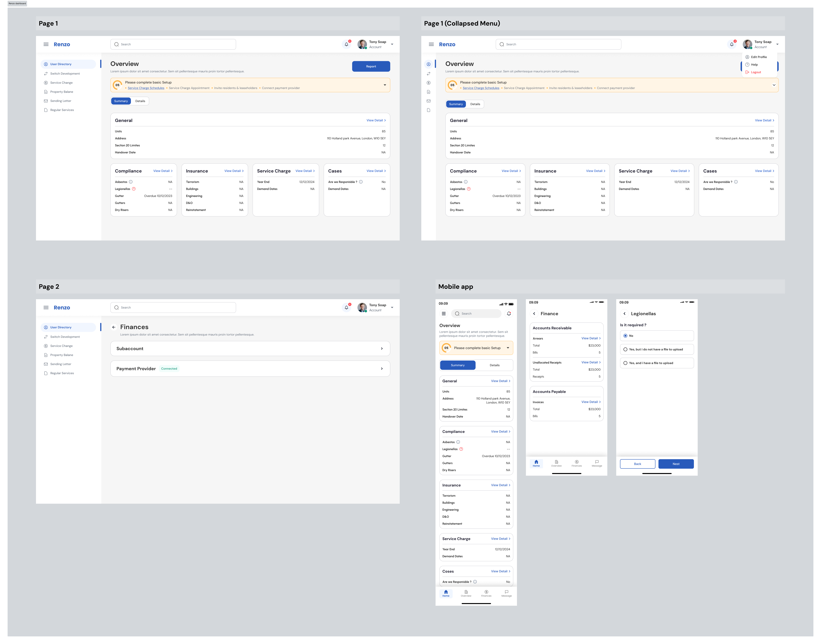The image size is (821, 644).
Task: Tap back chevron on mobile Legionellas screen
Action: pyautogui.click(x=625, y=314)
